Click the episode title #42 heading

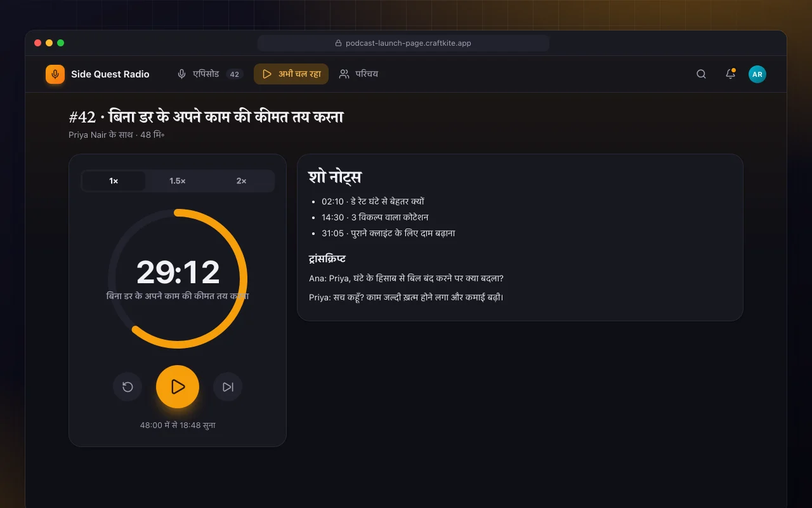coord(206,117)
